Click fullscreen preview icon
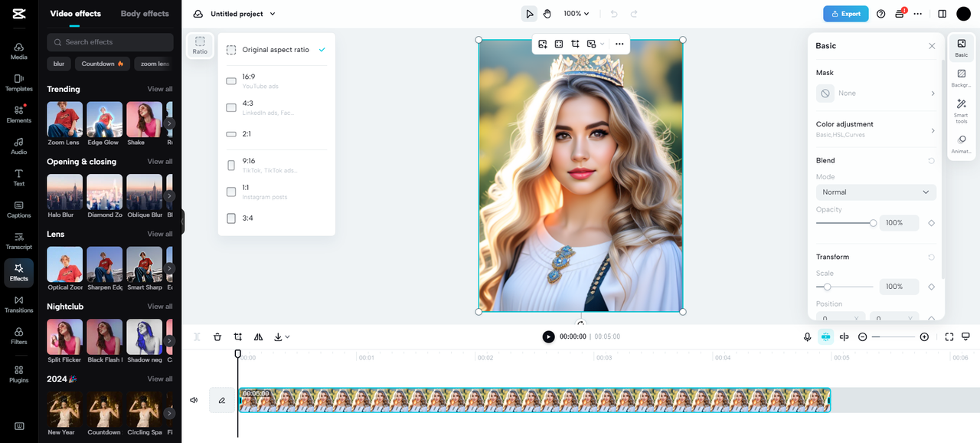 949,336
